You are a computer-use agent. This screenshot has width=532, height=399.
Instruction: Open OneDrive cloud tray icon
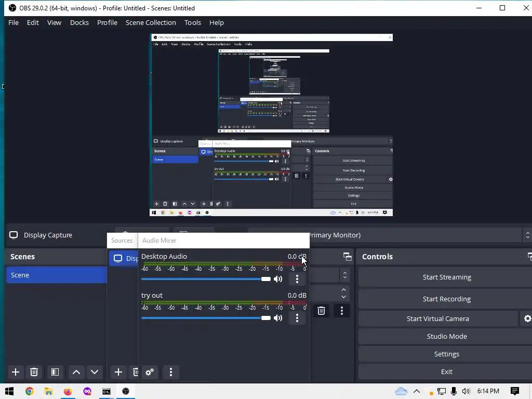401,391
